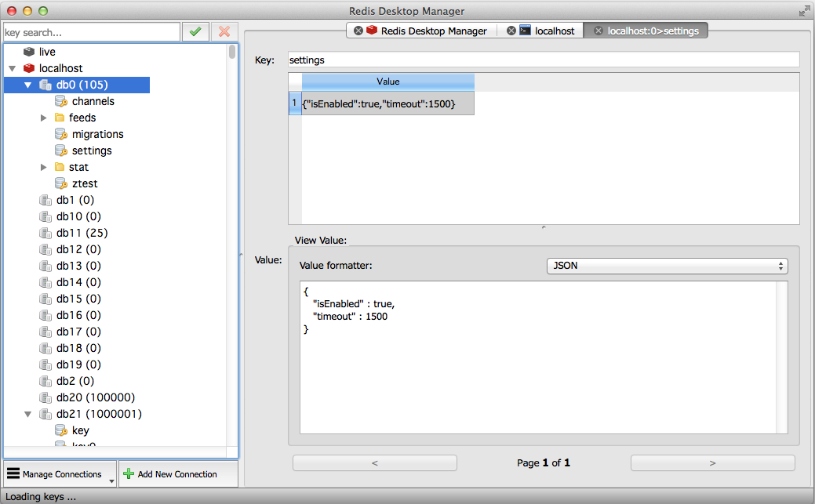
Task: Click the red X clear search button
Action: pyautogui.click(x=225, y=31)
